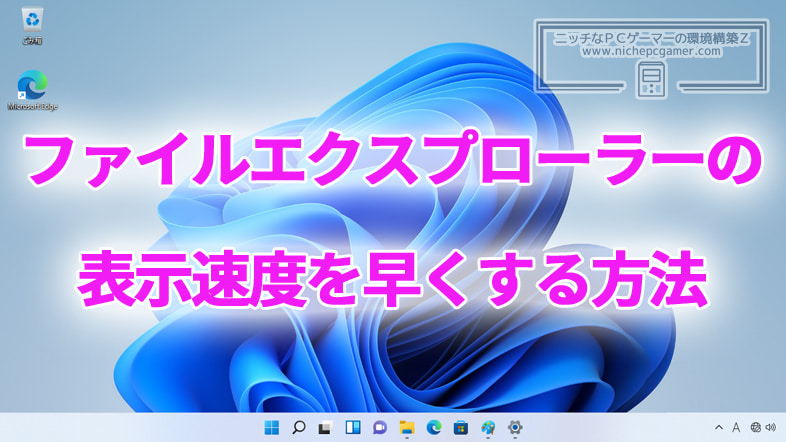
Task: Open Task View on the taskbar
Action: (326, 427)
